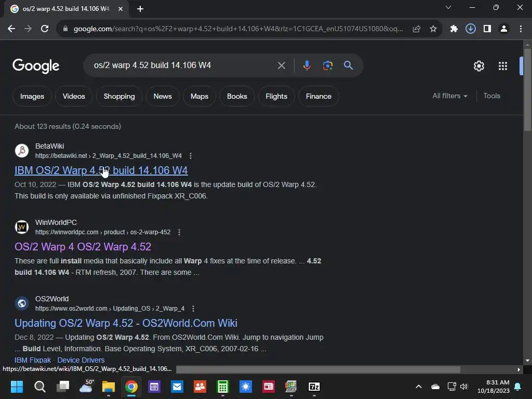Clear the Google search box

pyautogui.click(x=281, y=65)
